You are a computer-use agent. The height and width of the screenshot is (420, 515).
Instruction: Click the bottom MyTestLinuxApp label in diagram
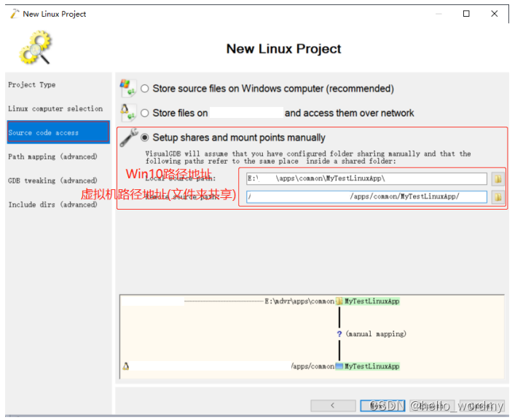371,366
